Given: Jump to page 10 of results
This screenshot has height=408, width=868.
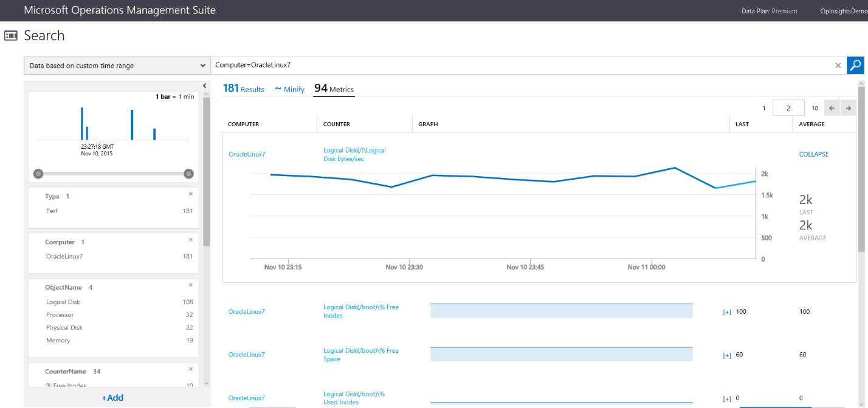Looking at the screenshot, I should [815, 108].
